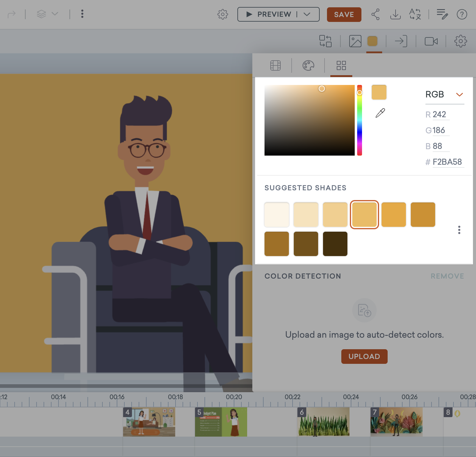Open the color palette tab

[x=308, y=65]
